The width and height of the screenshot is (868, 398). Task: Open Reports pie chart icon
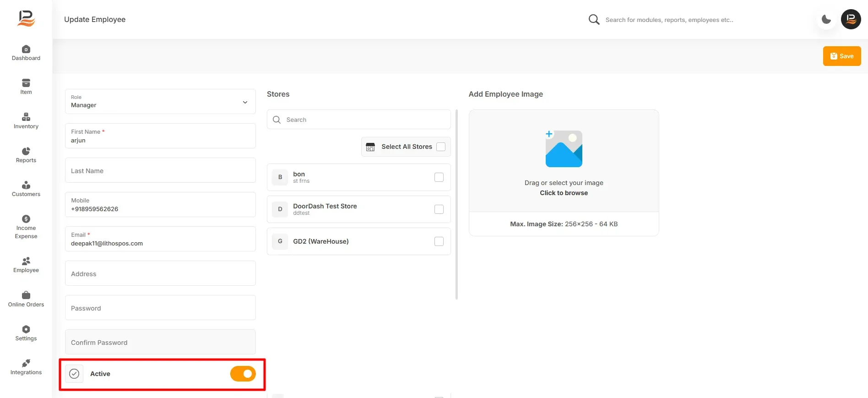[x=26, y=151]
